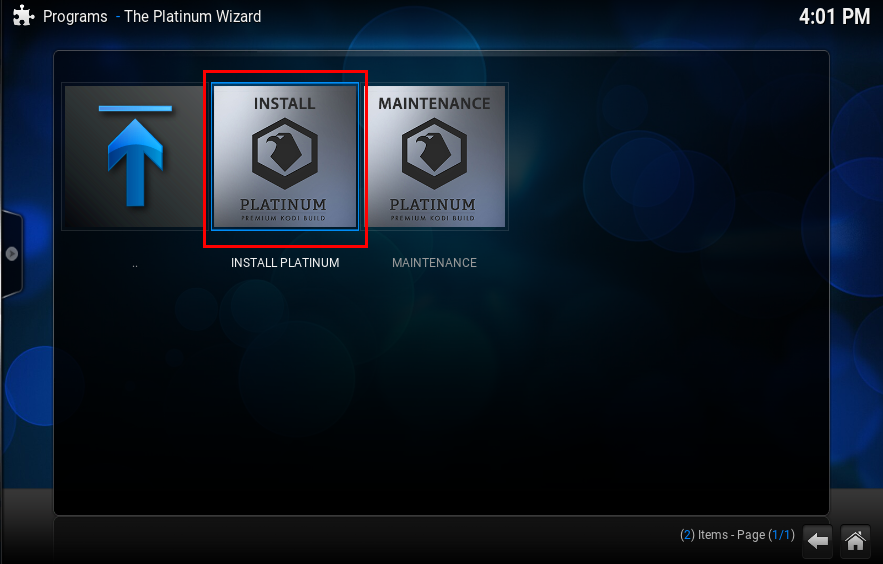883x564 pixels.
Task: Open the Install Platinum tile
Action: pyautogui.click(x=285, y=156)
